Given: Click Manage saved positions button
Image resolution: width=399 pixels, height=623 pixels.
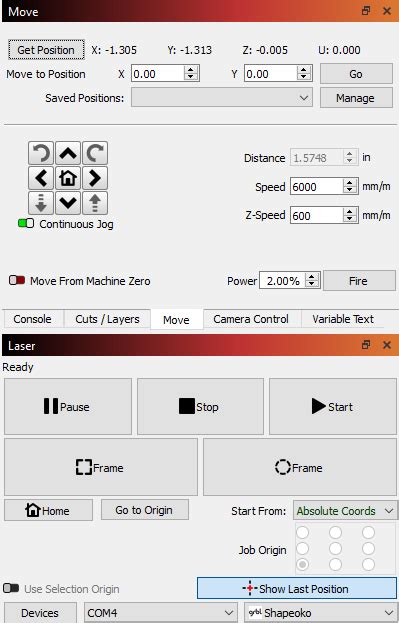Looking at the screenshot, I should click(356, 98).
